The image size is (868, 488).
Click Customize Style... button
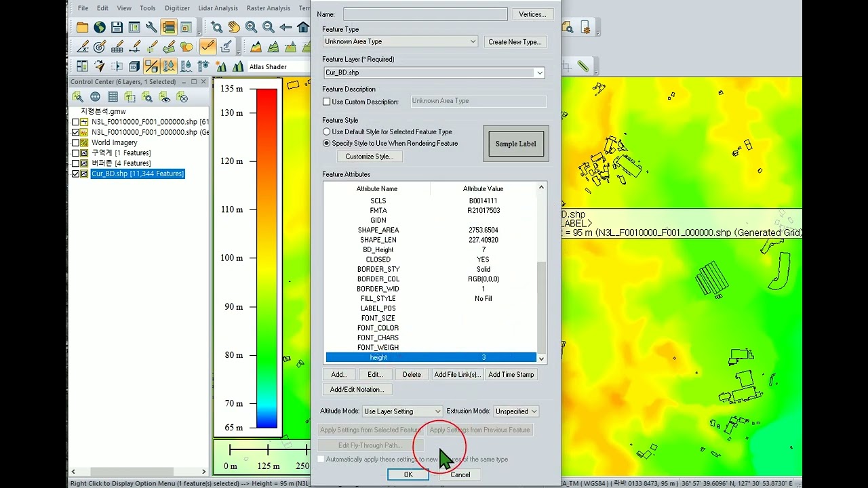369,157
